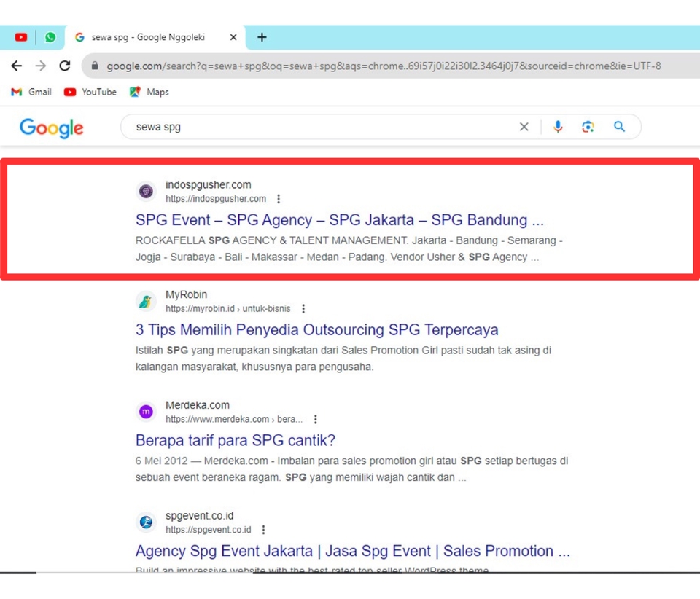Click the Gmail shortcut in the bookmarks bar

pyautogui.click(x=31, y=92)
